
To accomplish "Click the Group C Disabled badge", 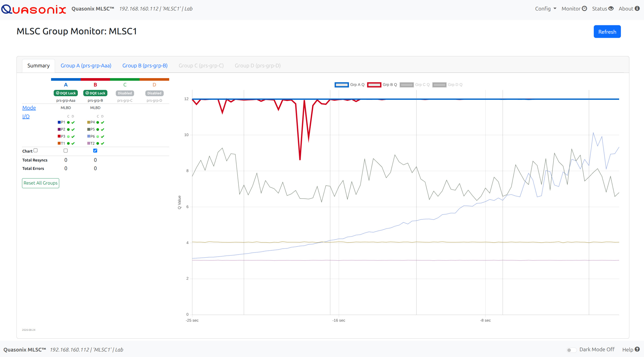I will (x=125, y=93).
